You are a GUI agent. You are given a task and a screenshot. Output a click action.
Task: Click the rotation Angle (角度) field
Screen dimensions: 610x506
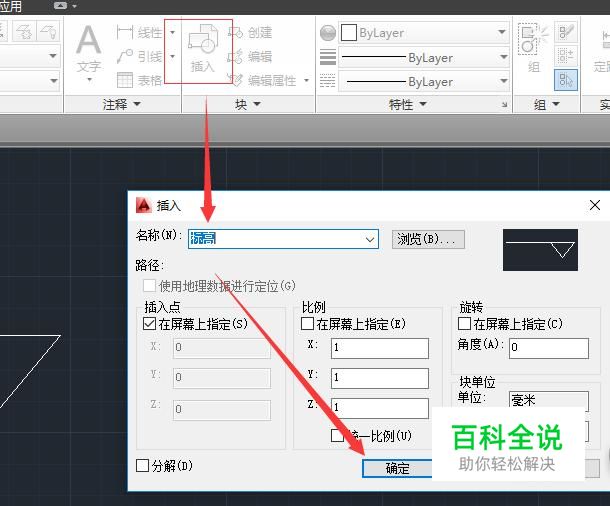click(x=549, y=348)
